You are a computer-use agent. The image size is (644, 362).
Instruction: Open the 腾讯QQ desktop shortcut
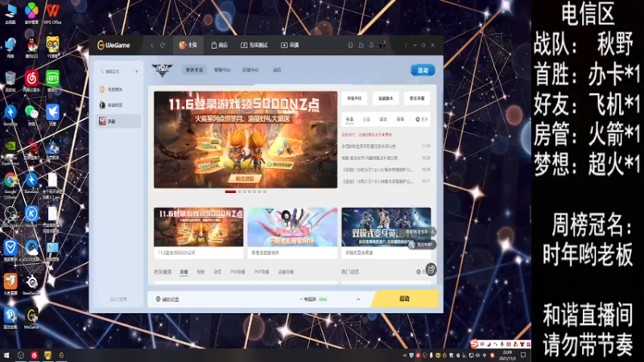(31, 47)
